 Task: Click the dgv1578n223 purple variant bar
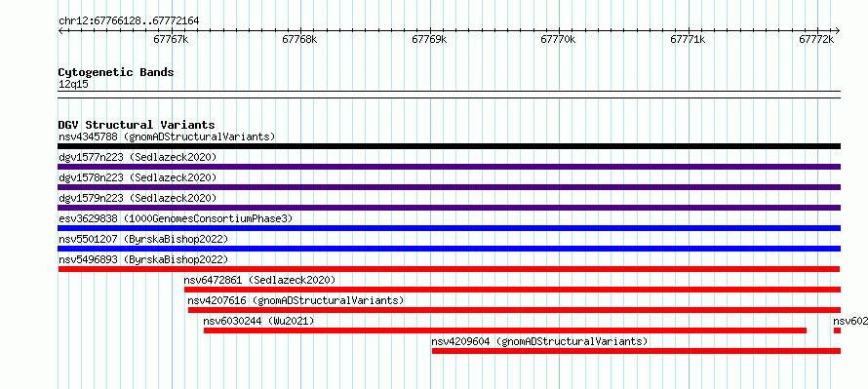pyautogui.click(x=449, y=187)
